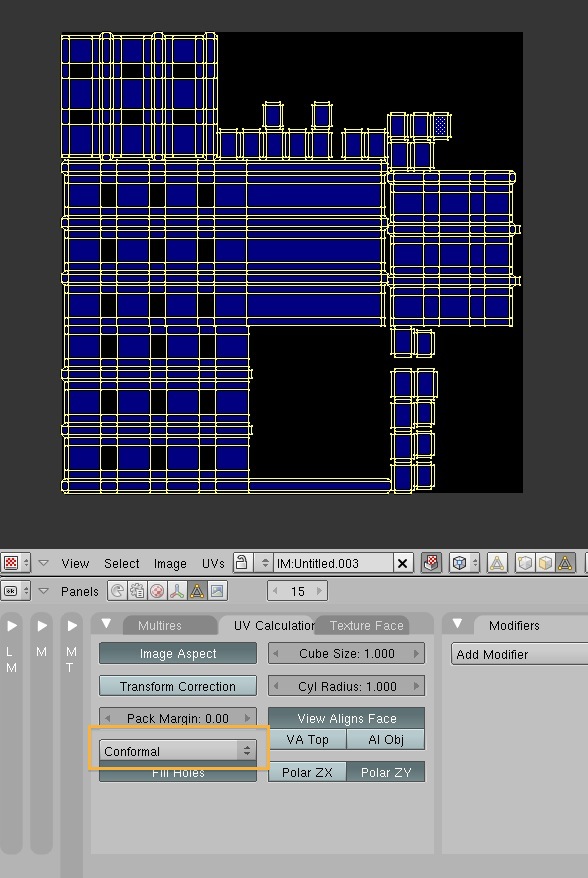Viewport: 588px width, 878px height.
Task: Toggle the Fill Holes button
Action: coord(178,773)
